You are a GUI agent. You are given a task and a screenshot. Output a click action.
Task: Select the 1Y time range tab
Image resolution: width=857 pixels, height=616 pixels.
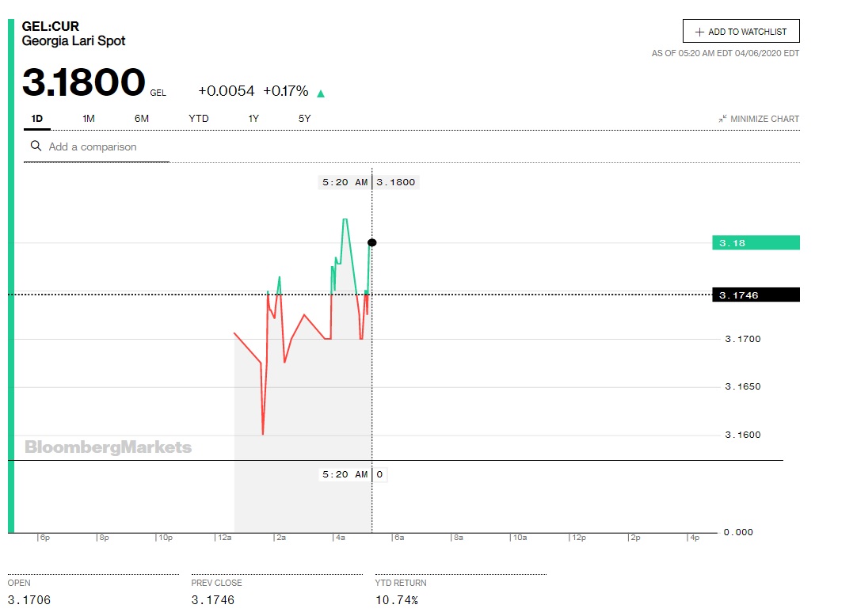coord(253,119)
